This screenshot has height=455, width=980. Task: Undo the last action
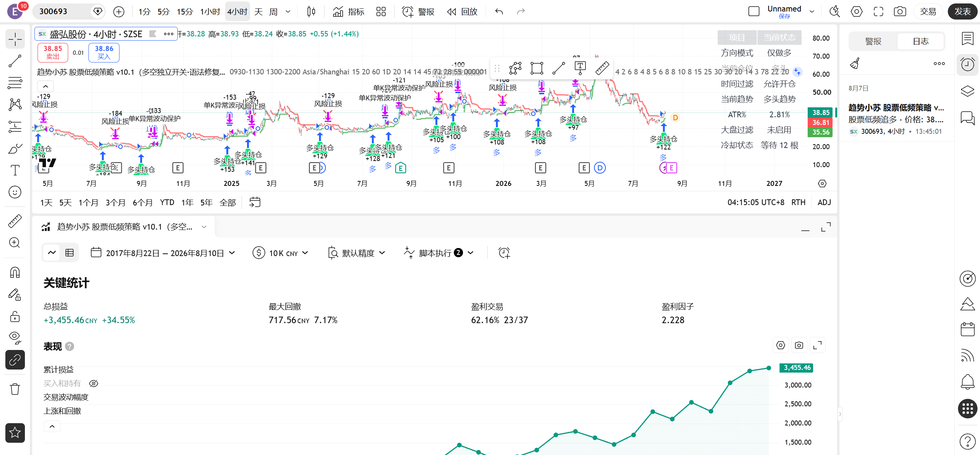point(499,12)
